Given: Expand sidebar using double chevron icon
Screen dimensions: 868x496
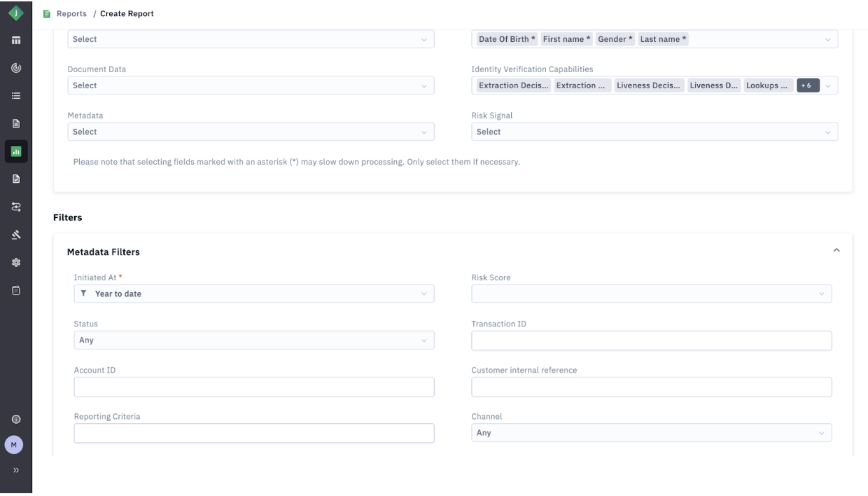Looking at the screenshot, I should point(15,470).
